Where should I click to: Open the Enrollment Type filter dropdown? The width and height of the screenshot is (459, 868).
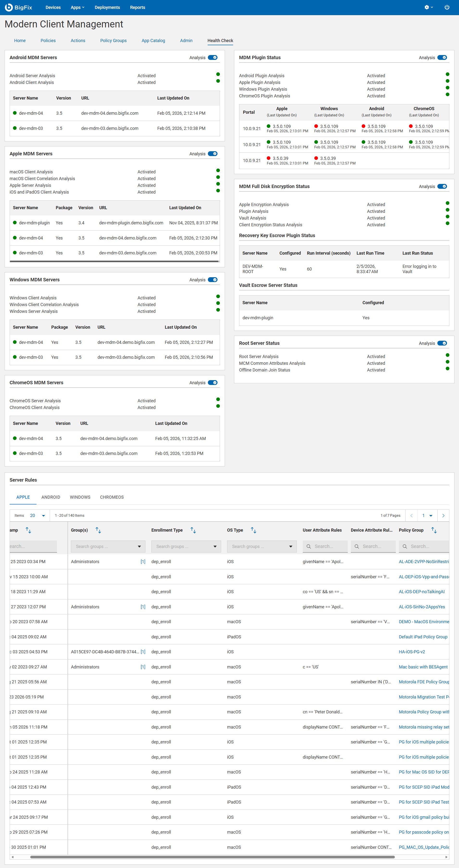coord(186,547)
